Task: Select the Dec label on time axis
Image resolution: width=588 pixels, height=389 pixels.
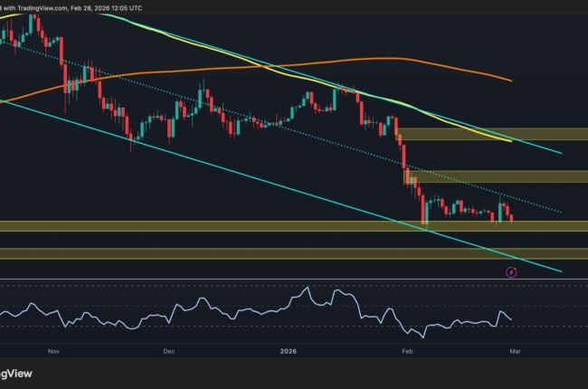Action: [167, 347]
